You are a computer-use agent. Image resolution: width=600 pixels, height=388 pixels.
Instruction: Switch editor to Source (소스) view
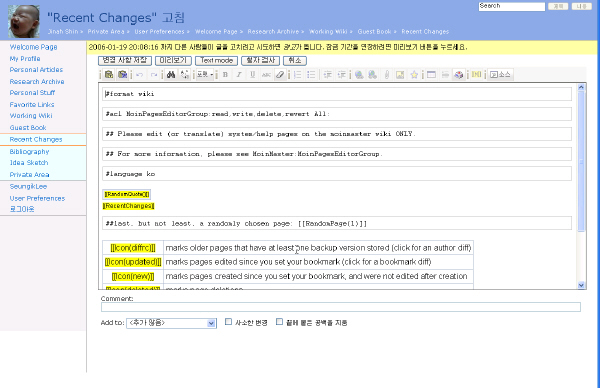coord(501,75)
